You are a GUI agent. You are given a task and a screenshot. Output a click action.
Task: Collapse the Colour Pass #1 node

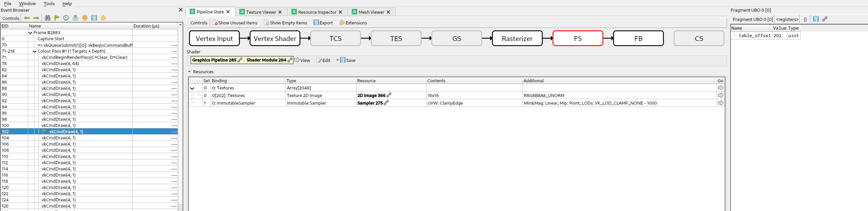click(x=34, y=51)
